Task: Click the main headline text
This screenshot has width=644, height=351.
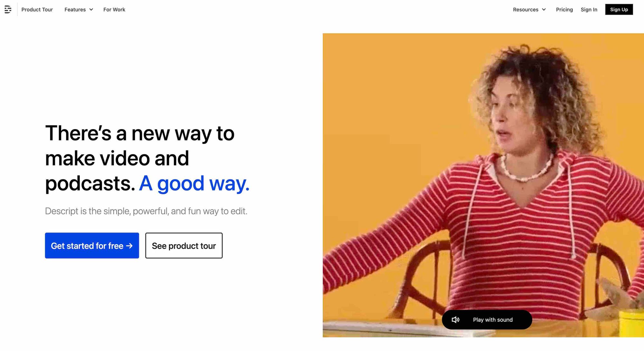Action: pos(147,158)
